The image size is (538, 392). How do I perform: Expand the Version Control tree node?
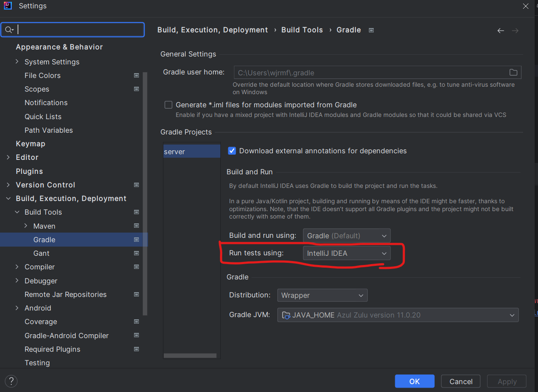pos(8,185)
